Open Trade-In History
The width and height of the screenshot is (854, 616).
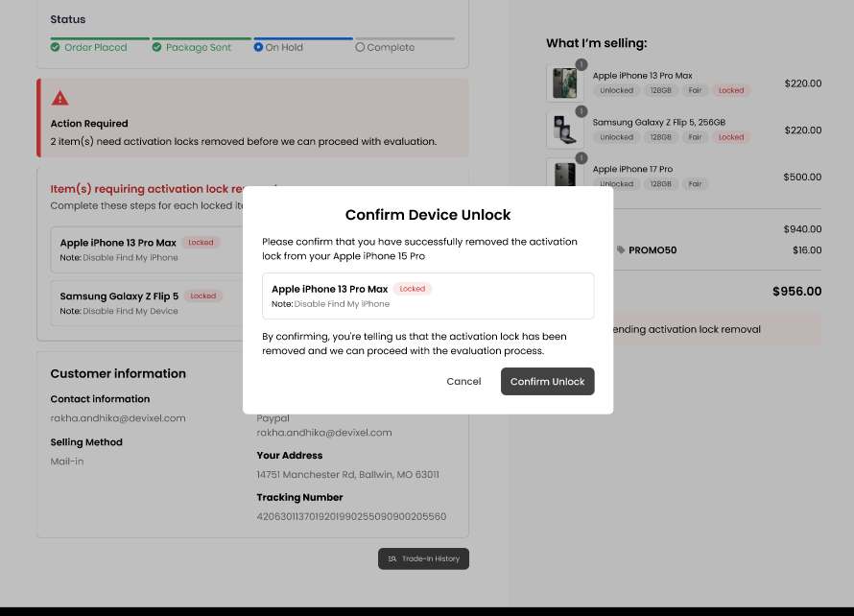point(423,558)
